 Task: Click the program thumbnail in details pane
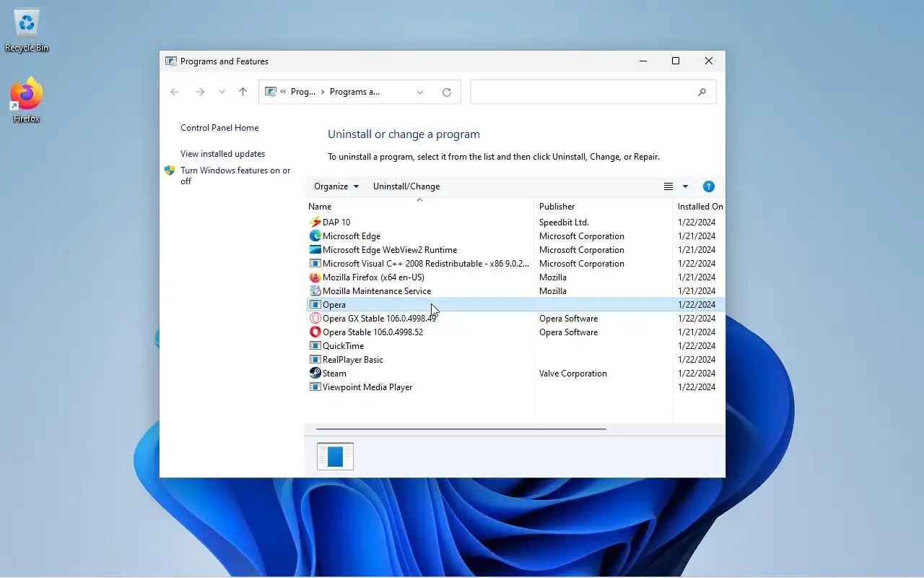pos(335,457)
